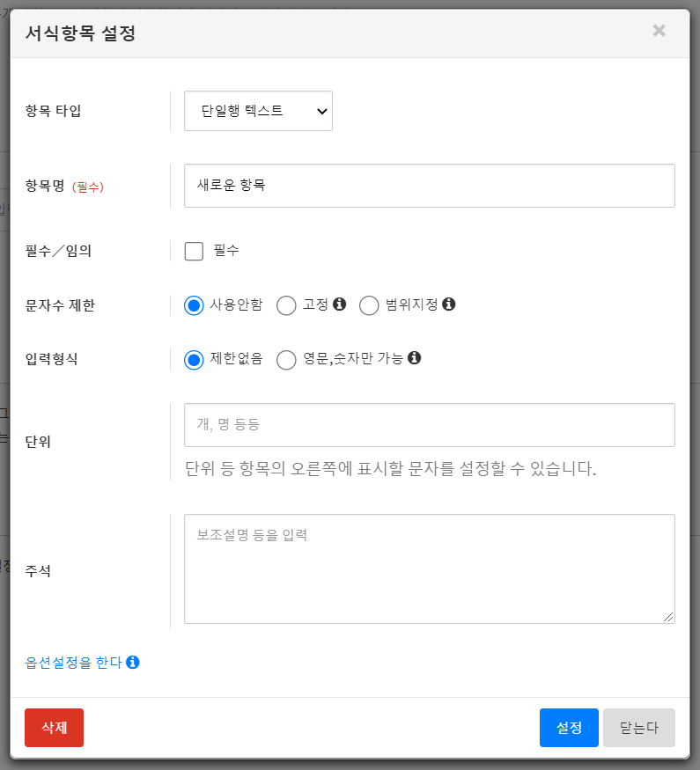This screenshot has width=700, height=770.
Task: Enable the 필수 checkbox
Action: click(194, 251)
